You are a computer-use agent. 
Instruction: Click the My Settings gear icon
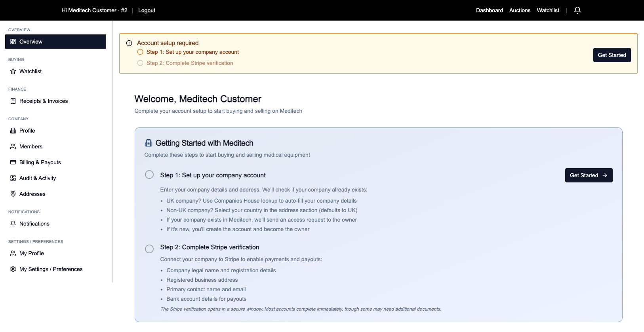tap(13, 269)
